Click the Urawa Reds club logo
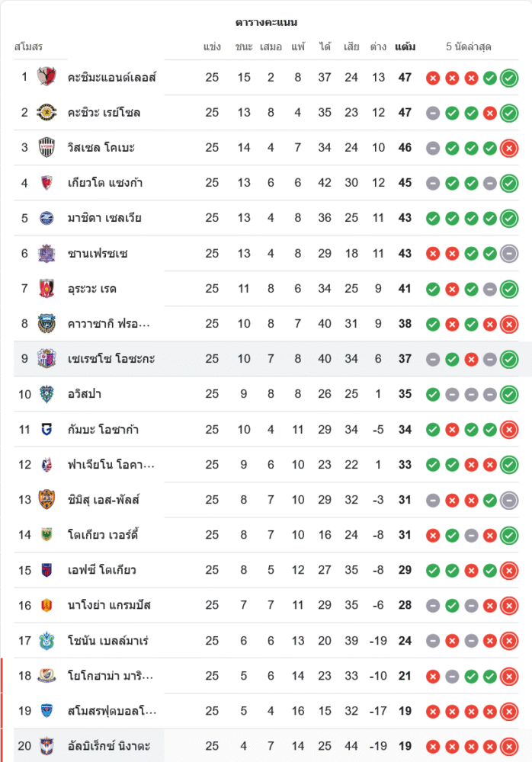 click(47, 288)
